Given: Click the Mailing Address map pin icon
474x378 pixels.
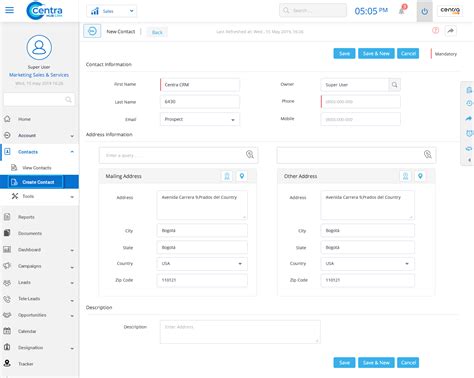Looking at the screenshot, I should click(242, 176).
